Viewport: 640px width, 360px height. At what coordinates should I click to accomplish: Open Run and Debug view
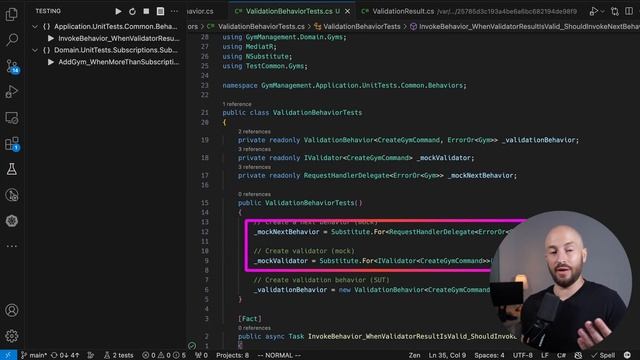click(11, 92)
